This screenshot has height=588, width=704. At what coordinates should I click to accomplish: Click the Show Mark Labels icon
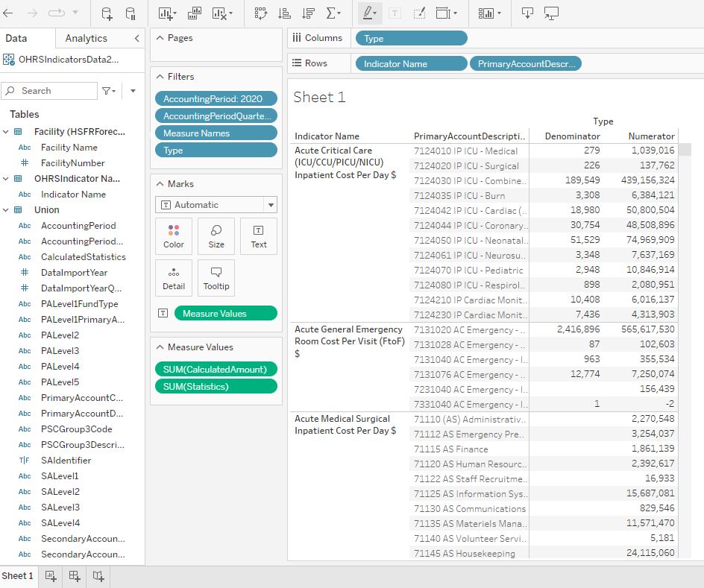click(395, 13)
